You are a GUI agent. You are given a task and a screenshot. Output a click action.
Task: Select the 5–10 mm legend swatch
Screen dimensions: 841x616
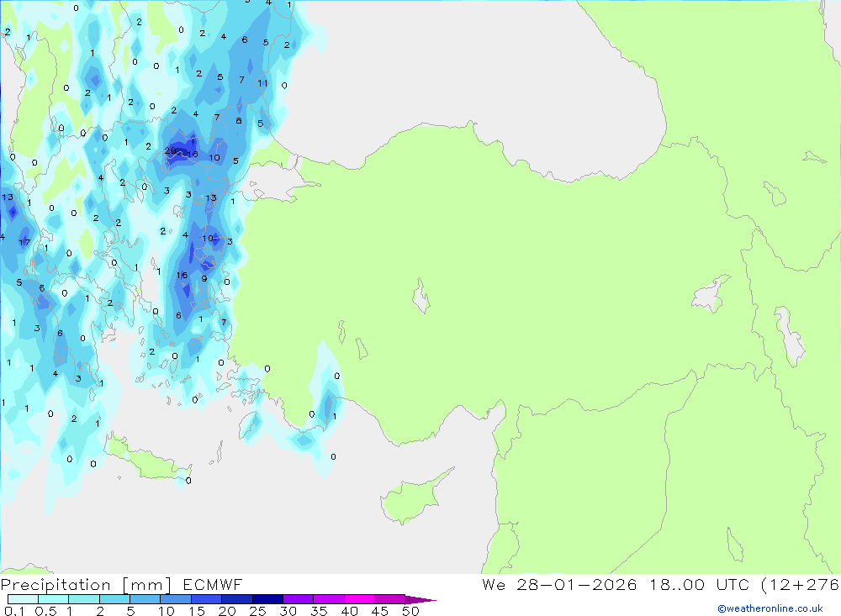point(145,599)
